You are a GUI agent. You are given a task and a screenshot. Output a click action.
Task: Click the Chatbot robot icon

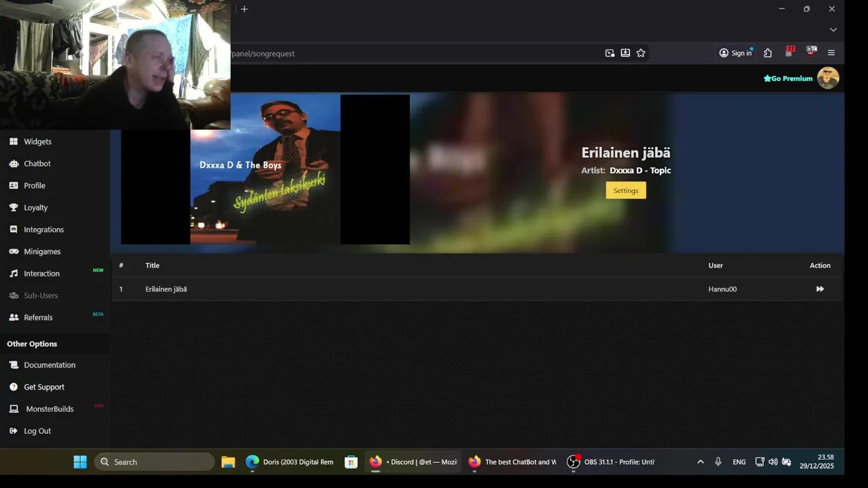[14, 163]
